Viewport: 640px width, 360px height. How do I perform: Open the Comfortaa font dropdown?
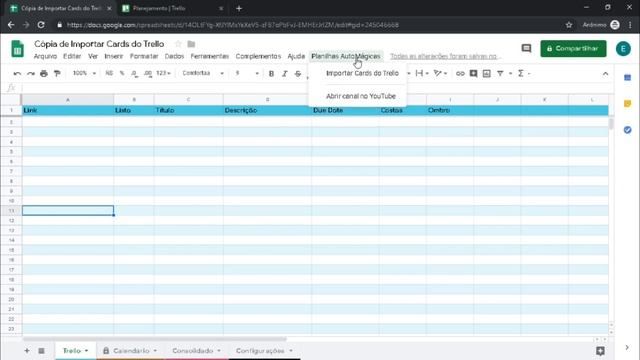[x=203, y=73]
